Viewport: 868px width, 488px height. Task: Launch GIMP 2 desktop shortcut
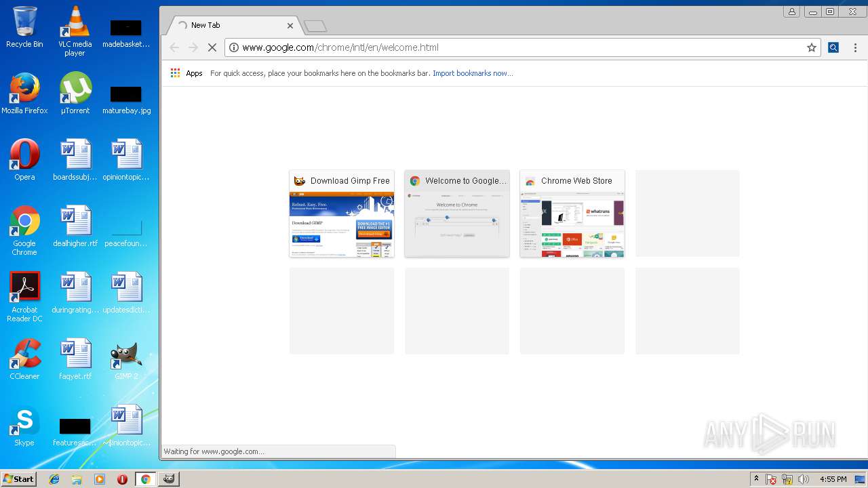pyautogui.click(x=126, y=359)
